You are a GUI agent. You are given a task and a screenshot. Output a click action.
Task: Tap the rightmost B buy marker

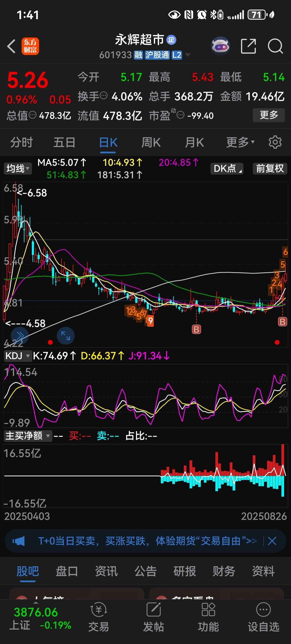(283, 322)
